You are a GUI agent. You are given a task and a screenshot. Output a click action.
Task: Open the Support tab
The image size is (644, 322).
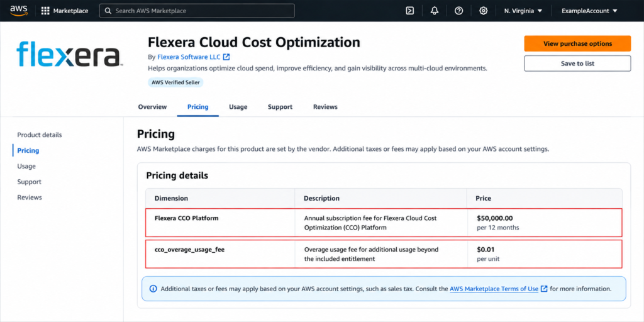pyautogui.click(x=280, y=107)
